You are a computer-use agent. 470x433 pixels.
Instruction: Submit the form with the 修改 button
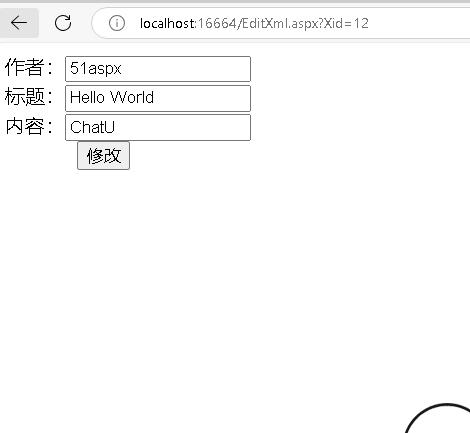tap(103, 156)
